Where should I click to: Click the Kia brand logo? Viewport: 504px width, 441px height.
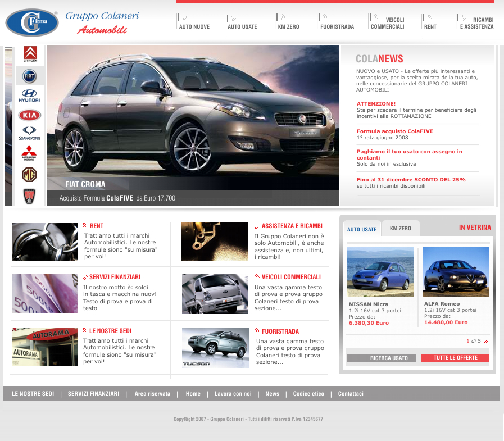coord(30,115)
